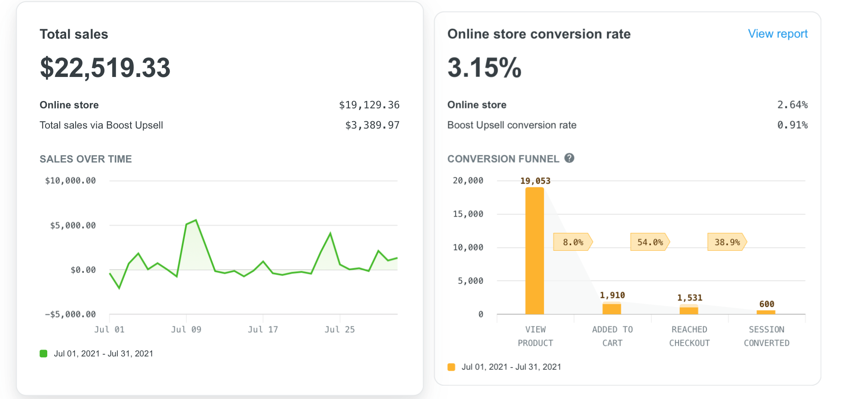
Task: Click the 54.0% funnel rate tag
Action: pos(650,242)
